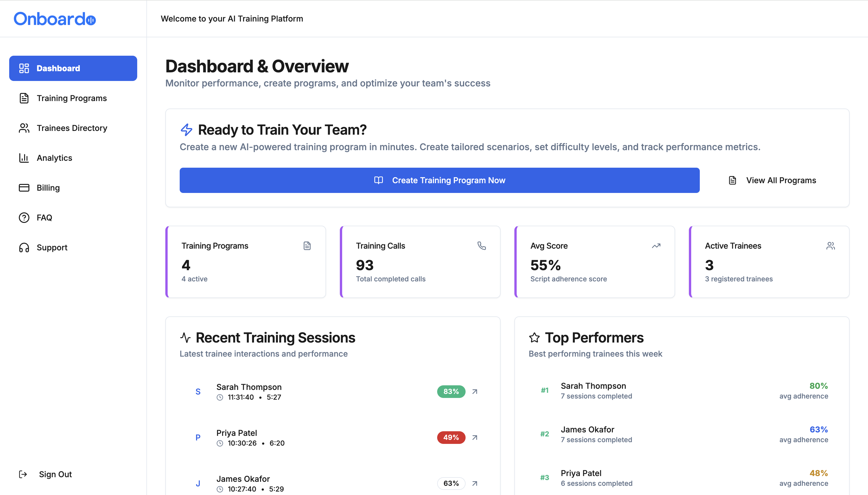Open the Support page
This screenshot has height=495, width=868.
(x=73, y=247)
